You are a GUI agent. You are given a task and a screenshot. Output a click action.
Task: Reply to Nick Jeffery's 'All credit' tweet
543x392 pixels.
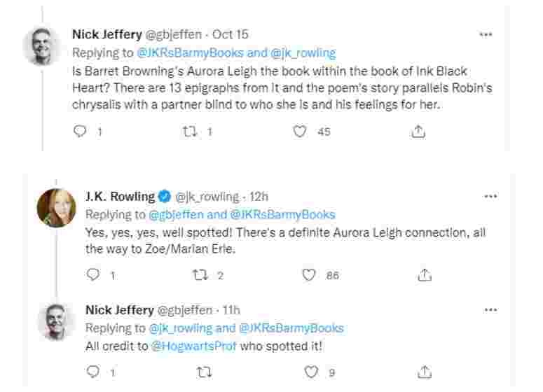click(x=94, y=372)
